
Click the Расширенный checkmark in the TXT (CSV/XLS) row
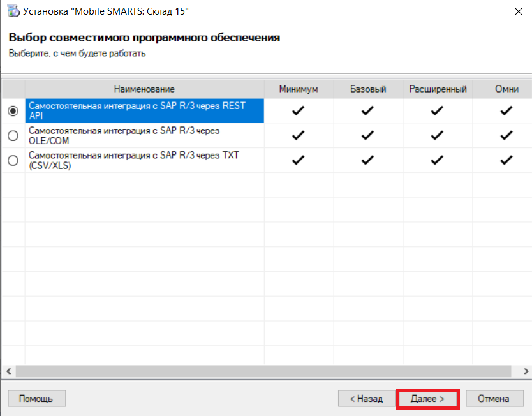437,160
